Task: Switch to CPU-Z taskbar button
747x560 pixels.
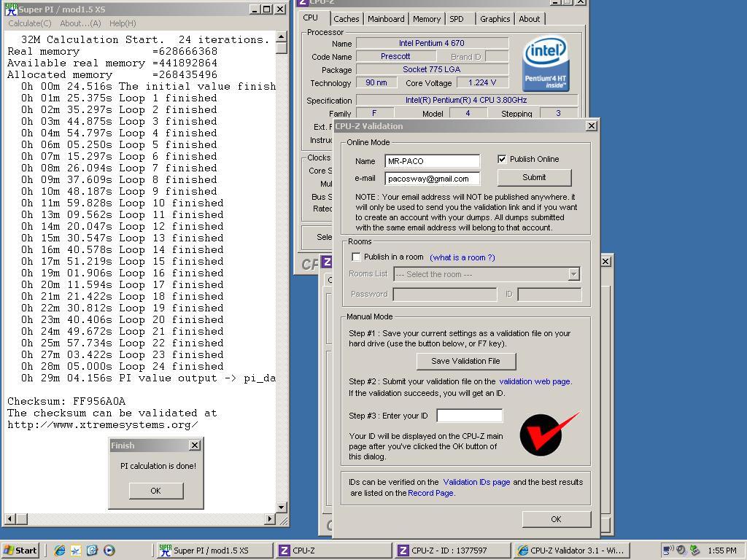Action: pos(333,551)
